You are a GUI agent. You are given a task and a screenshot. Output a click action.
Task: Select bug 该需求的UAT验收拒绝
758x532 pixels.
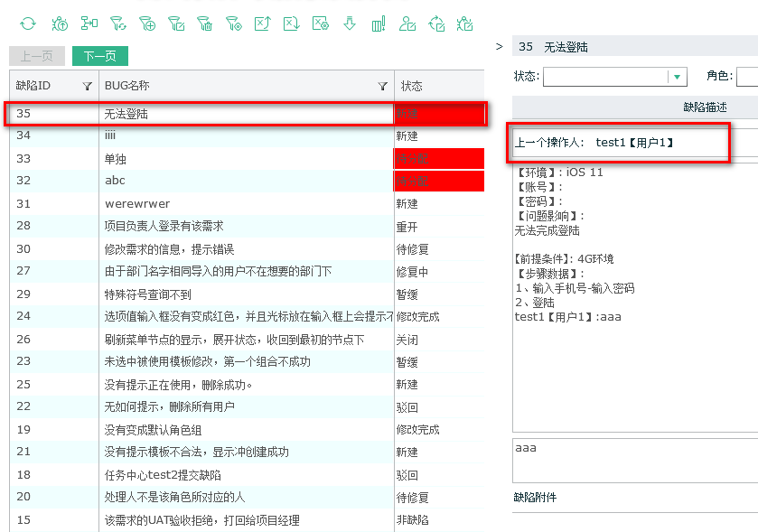click(247, 520)
